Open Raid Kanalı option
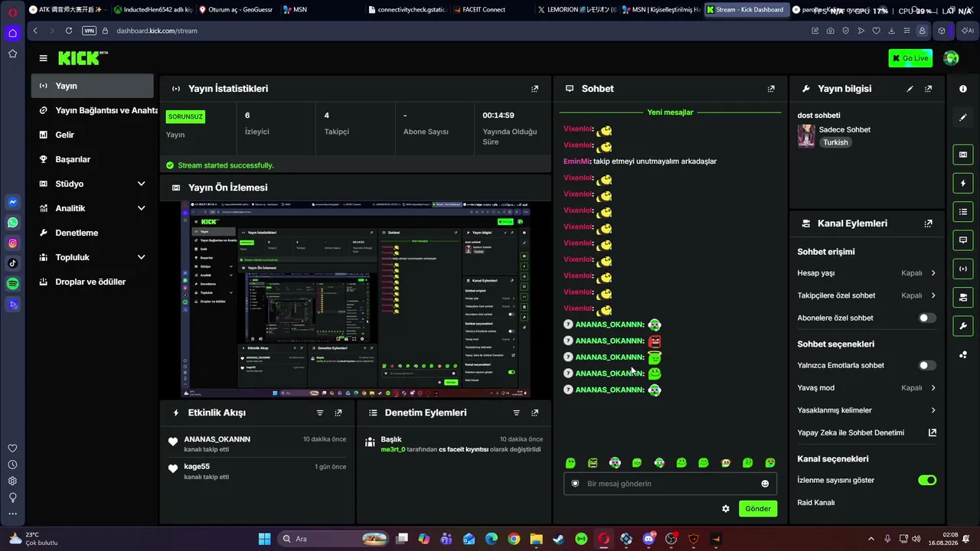The image size is (980, 551). click(816, 503)
